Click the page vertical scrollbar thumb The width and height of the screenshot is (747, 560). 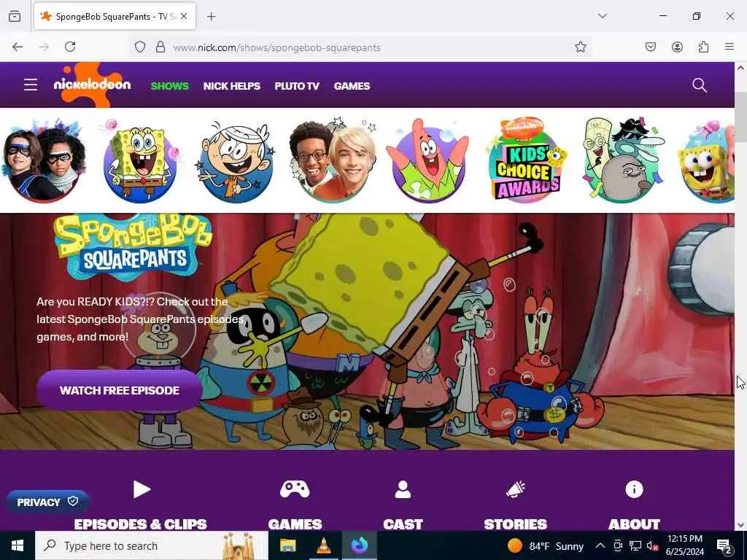tap(740, 117)
